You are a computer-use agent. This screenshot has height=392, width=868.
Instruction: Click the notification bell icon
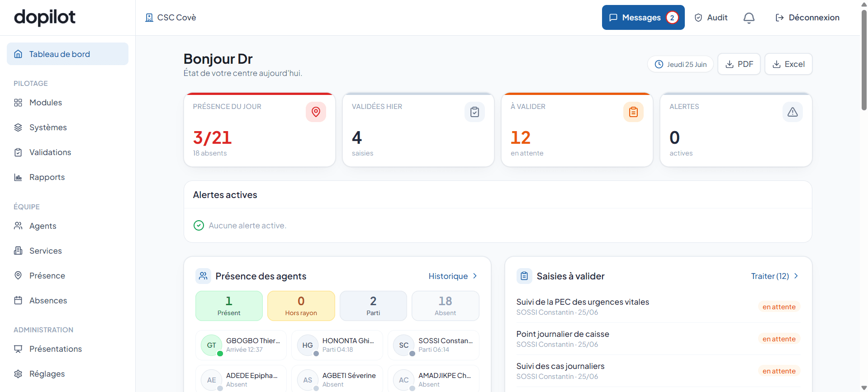749,18
